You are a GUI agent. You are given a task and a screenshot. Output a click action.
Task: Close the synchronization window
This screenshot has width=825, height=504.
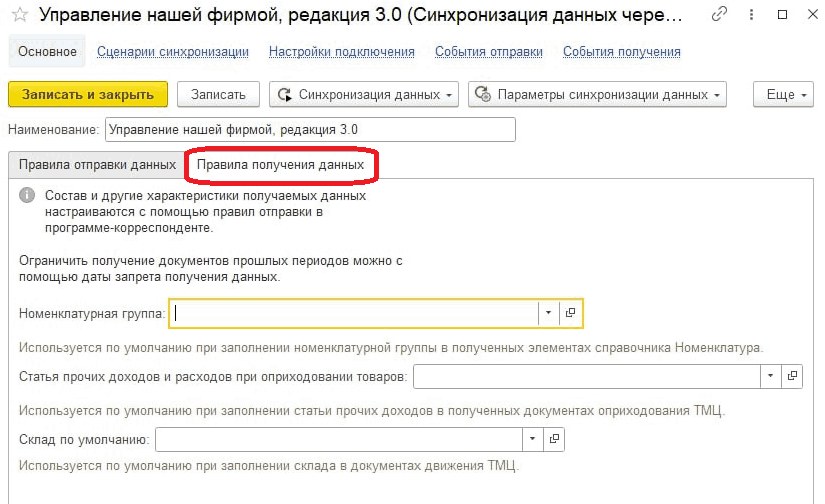tap(812, 15)
